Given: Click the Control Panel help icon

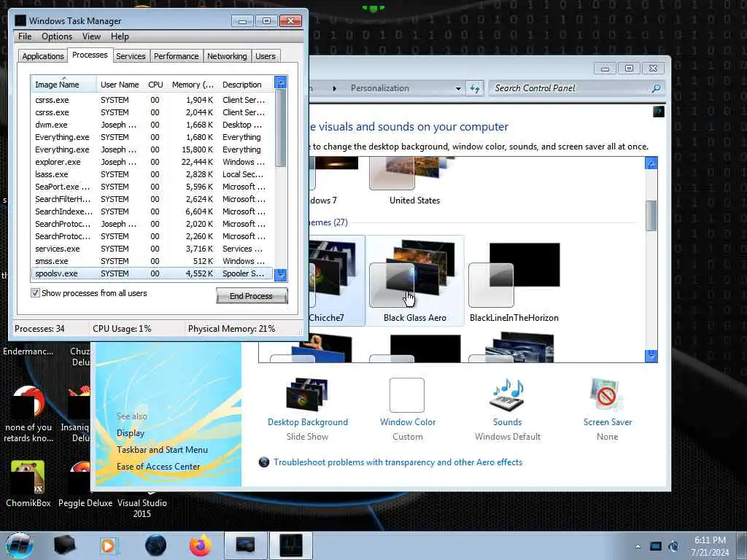Looking at the screenshot, I should [659, 112].
